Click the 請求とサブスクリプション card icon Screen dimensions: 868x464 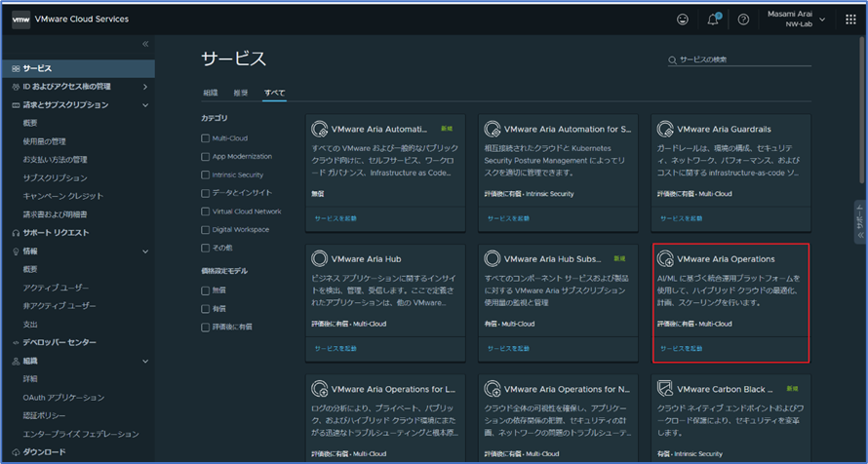[16, 105]
